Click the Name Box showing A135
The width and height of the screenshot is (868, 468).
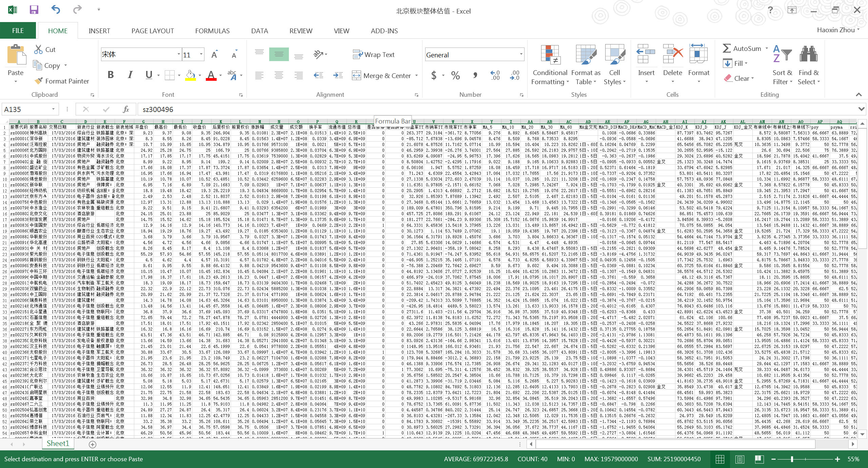(x=26, y=109)
